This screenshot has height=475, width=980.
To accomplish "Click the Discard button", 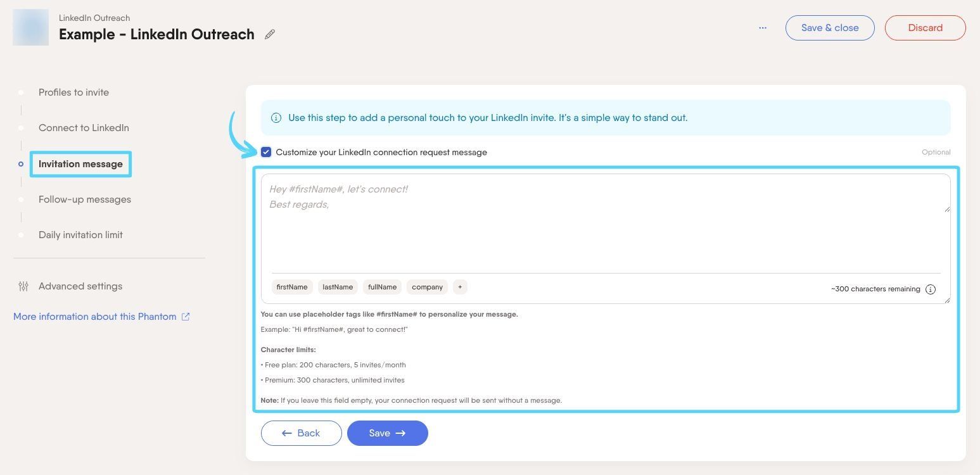I will coord(926,28).
